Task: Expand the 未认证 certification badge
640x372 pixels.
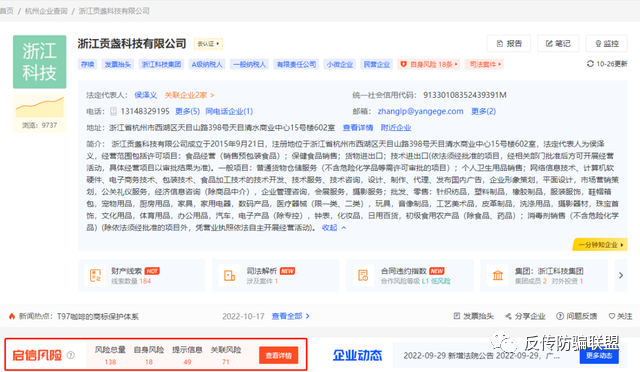Action: point(208,44)
